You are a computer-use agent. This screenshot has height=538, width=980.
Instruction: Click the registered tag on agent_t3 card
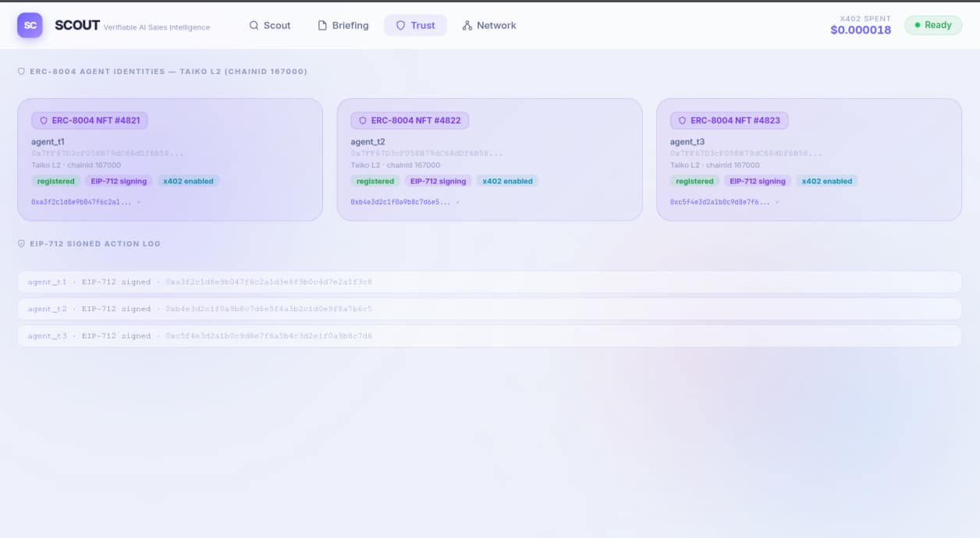[x=694, y=181]
